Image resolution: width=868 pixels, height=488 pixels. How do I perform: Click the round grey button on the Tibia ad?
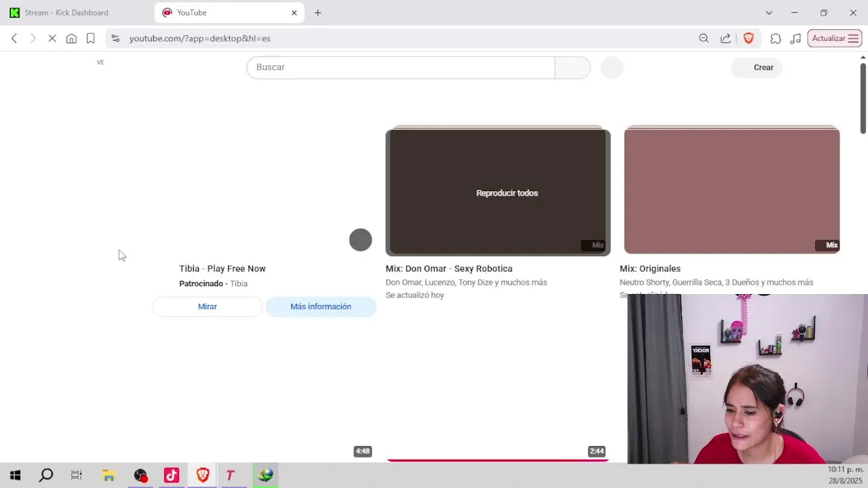[361, 240]
